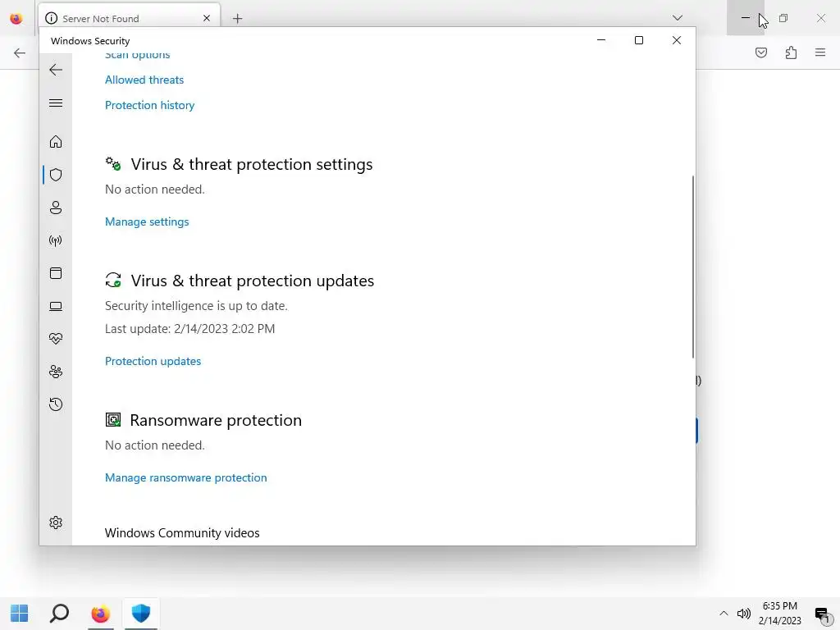Open App & browser control sidebar icon
Image resolution: width=840 pixels, height=630 pixels.
pos(56,273)
